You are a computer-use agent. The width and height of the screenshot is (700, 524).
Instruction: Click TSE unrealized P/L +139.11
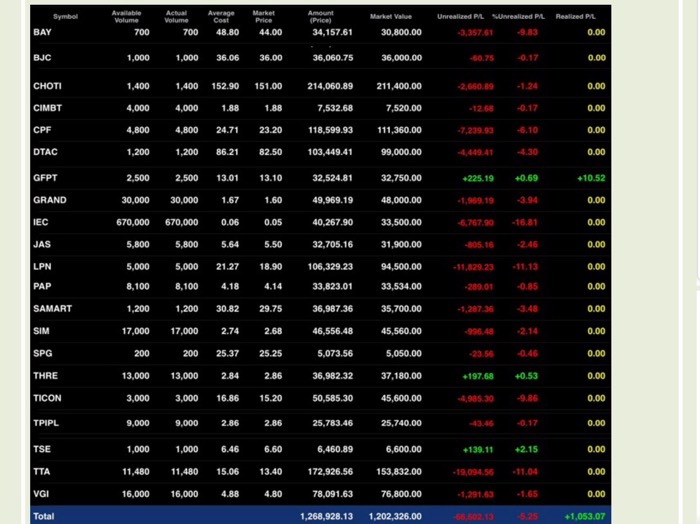click(478, 449)
